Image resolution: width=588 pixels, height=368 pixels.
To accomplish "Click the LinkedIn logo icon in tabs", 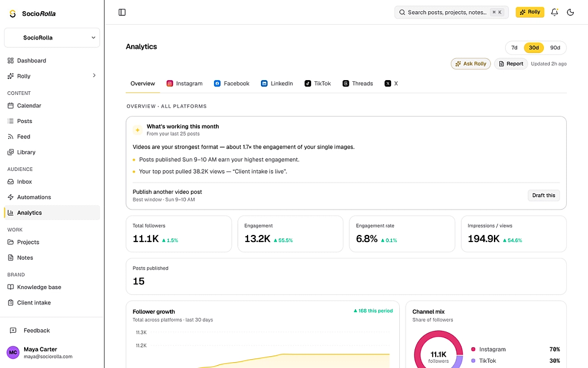I will (264, 84).
